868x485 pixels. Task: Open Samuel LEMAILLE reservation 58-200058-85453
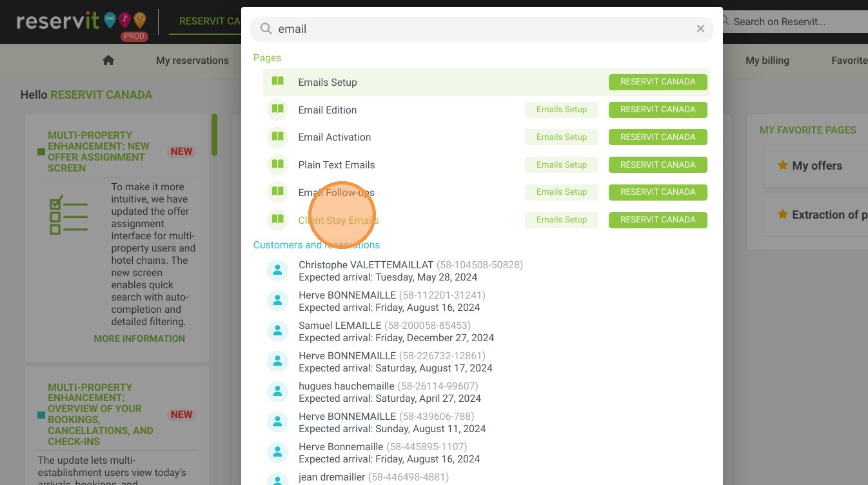[x=396, y=332]
